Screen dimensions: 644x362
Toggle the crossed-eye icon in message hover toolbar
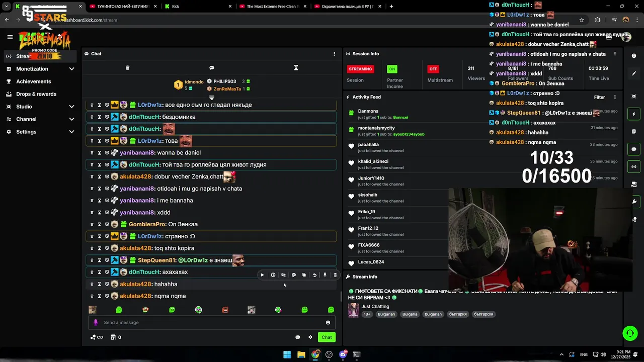[x=283, y=275]
